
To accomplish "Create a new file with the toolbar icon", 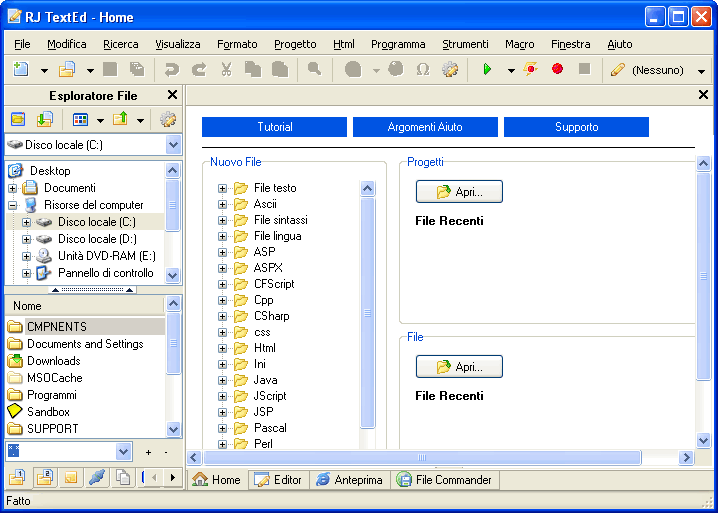I will click(x=21, y=70).
